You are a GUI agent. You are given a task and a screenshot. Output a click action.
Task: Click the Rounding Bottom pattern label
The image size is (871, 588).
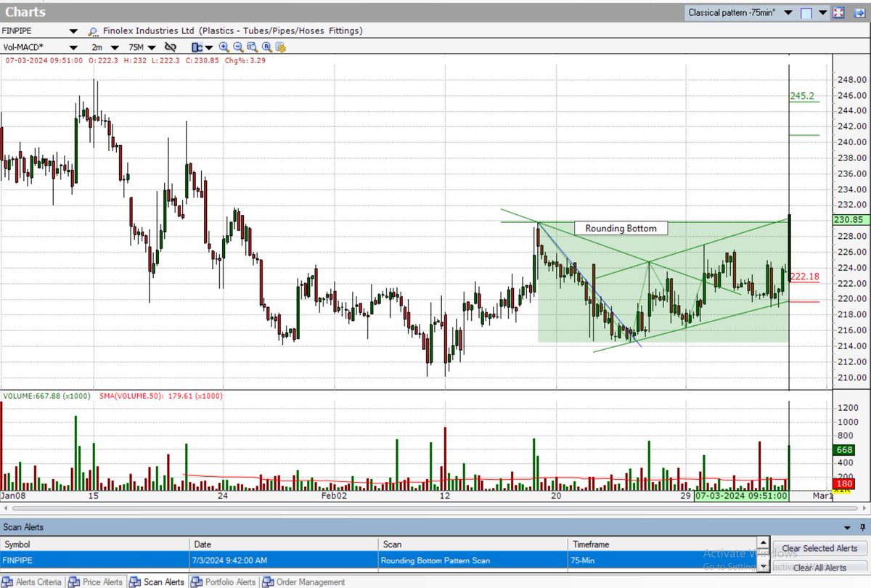[621, 228]
